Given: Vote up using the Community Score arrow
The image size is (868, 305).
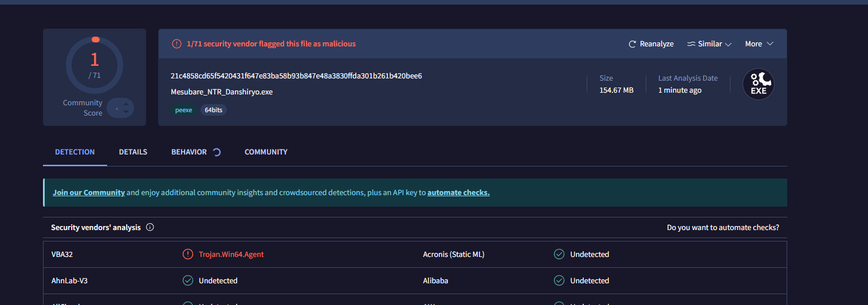Looking at the screenshot, I should [126, 104].
